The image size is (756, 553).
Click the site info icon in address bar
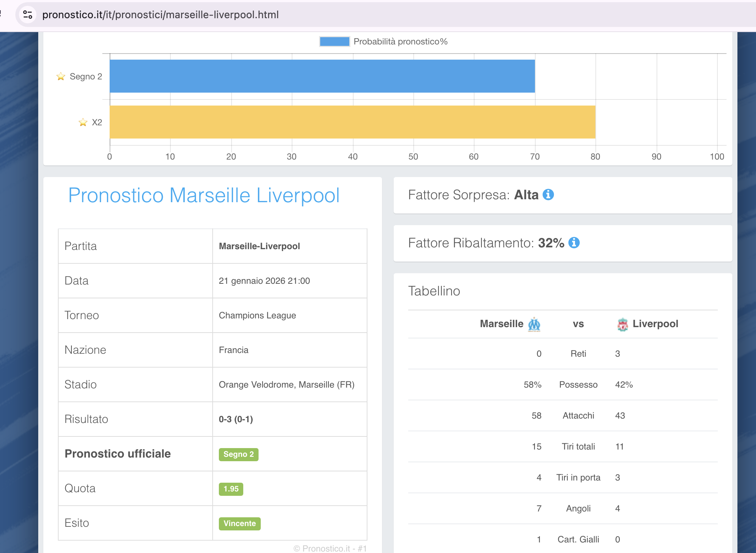[x=28, y=15]
